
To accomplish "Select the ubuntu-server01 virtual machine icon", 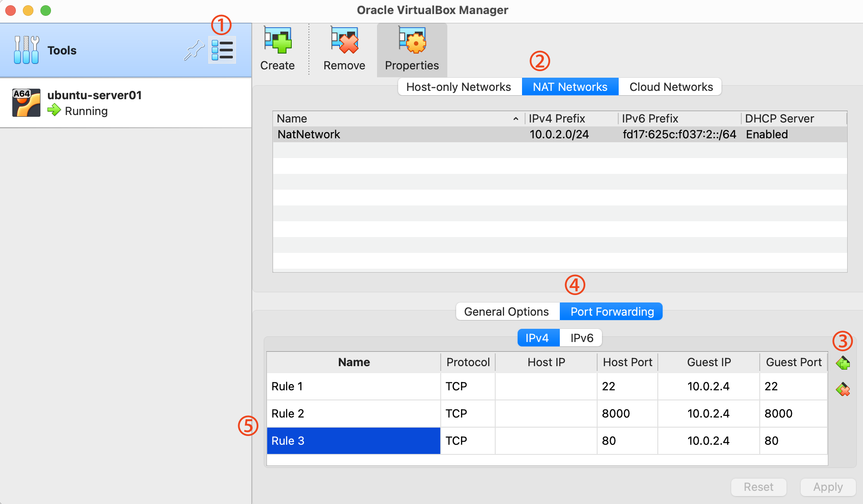I will click(x=26, y=103).
